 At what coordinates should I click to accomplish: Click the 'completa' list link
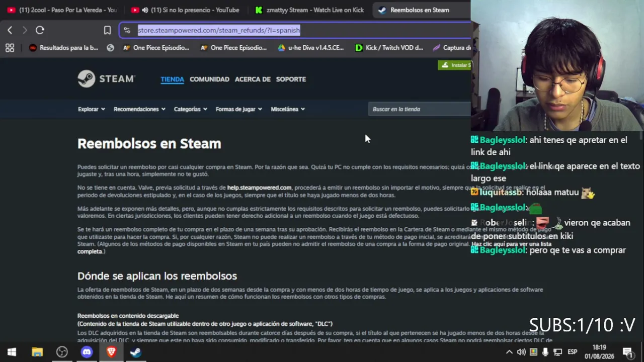click(x=90, y=251)
